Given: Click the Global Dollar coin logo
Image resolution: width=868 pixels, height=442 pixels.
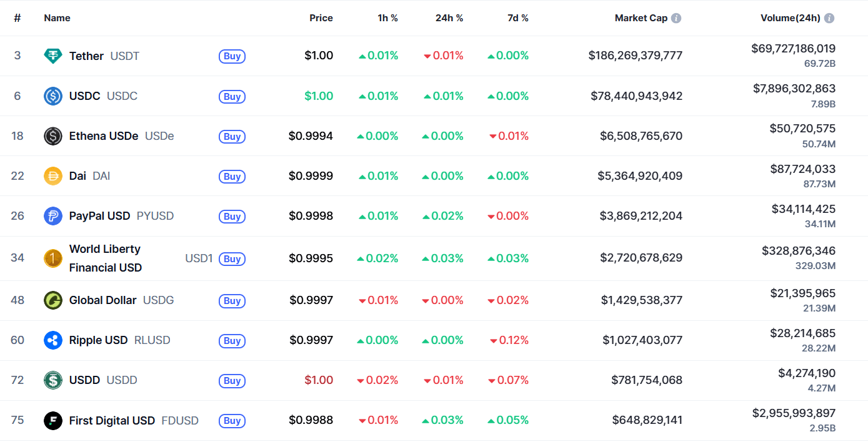Looking at the screenshot, I should point(53,300).
